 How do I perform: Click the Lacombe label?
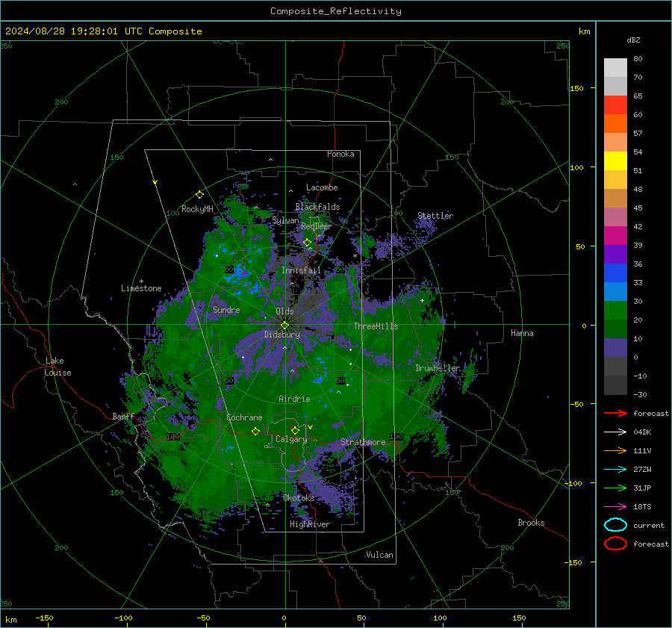[x=322, y=187]
